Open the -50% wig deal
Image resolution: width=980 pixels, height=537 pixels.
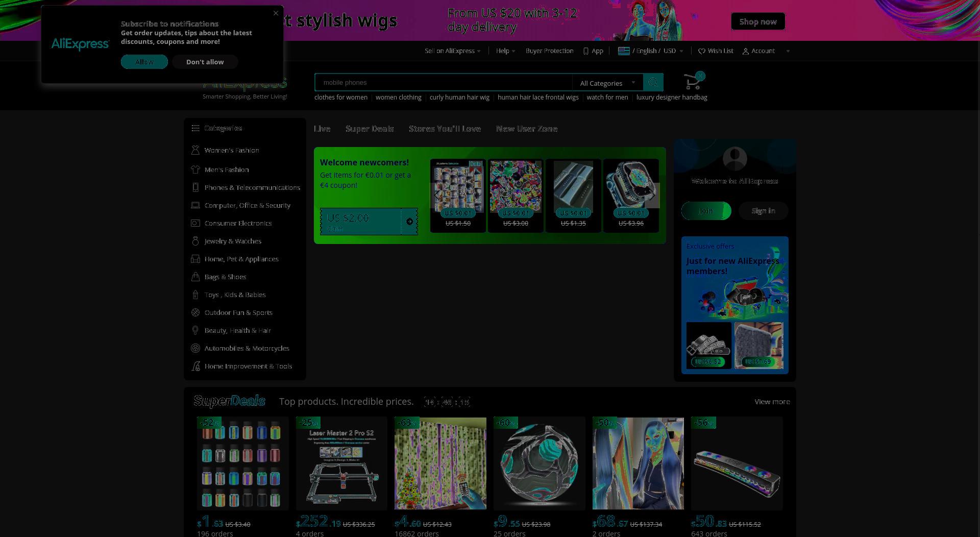point(638,463)
